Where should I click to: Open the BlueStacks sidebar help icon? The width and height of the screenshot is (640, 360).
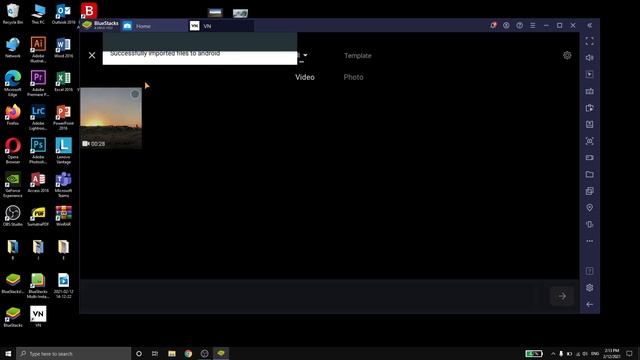click(589, 271)
